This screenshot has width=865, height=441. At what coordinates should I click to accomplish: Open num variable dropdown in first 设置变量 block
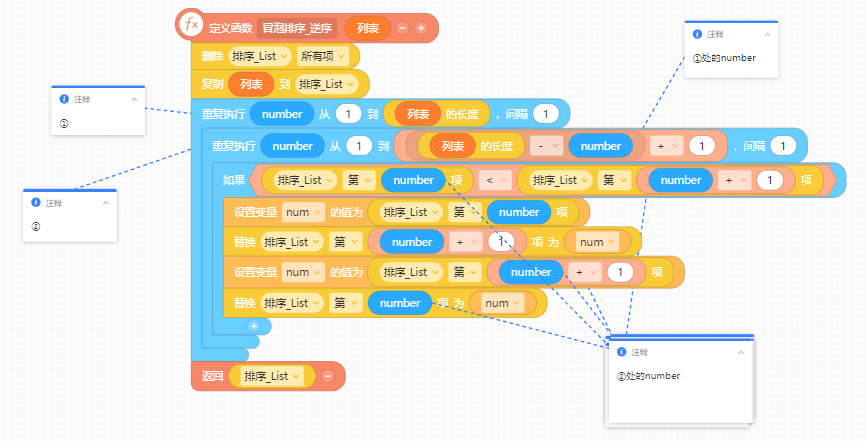coord(303,212)
